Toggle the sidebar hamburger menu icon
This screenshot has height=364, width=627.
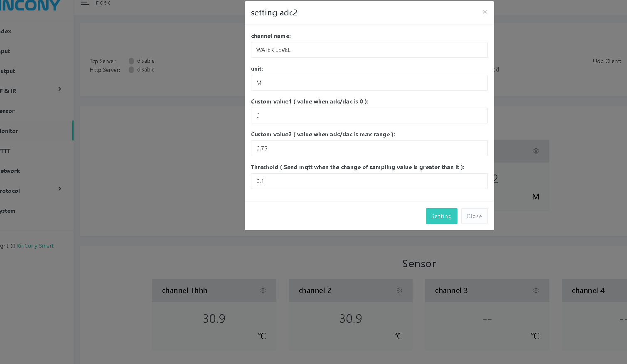click(85, 3)
